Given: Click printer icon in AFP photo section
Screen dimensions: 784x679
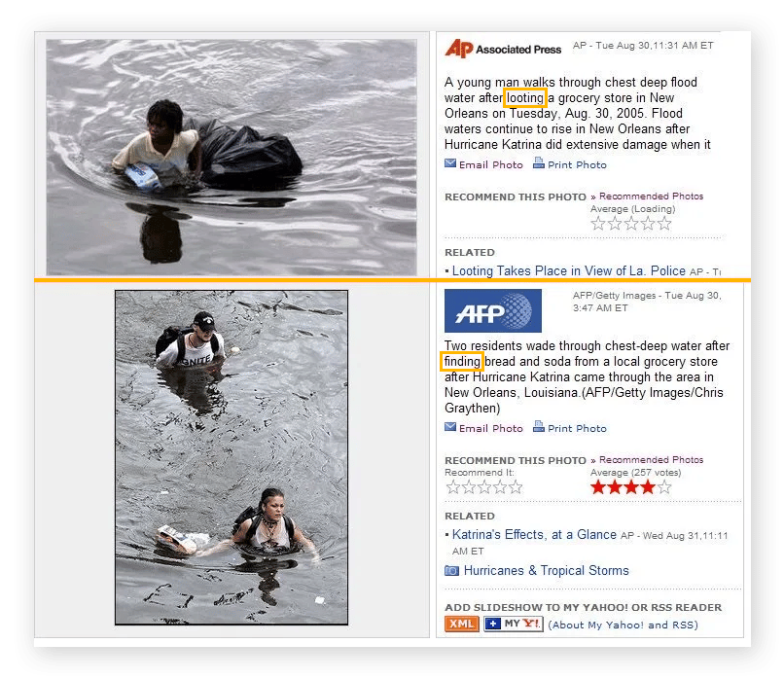Looking at the screenshot, I should [539, 426].
